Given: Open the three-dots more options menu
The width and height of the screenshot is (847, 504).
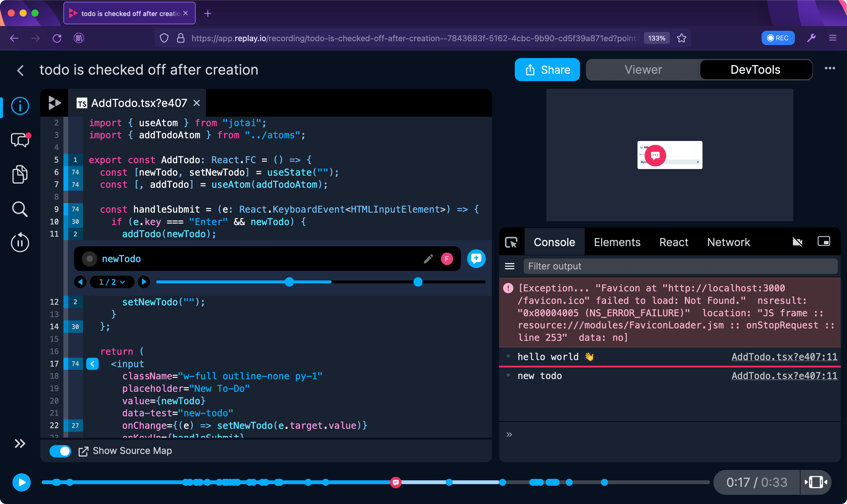Looking at the screenshot, I should tap(830, 68).
